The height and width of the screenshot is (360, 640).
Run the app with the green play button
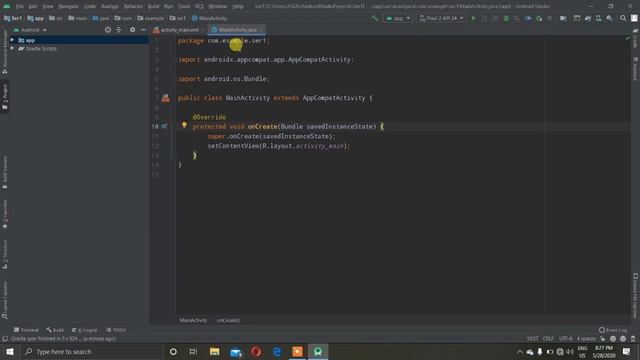[x=473, y=18]
